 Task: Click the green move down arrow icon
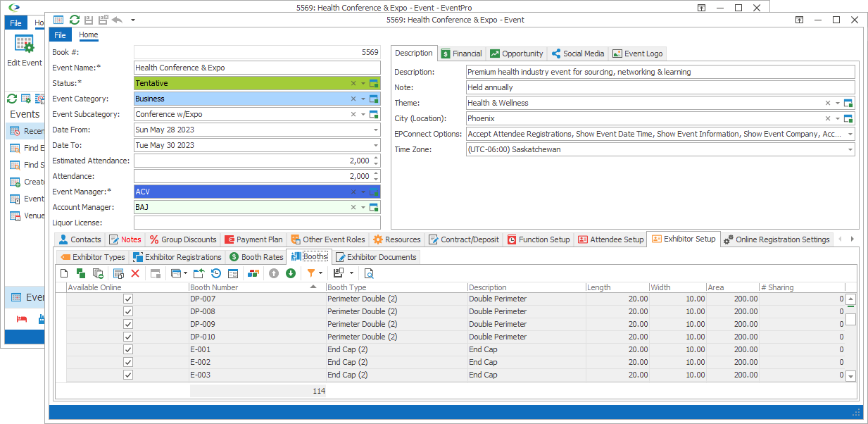pos(291,273)
